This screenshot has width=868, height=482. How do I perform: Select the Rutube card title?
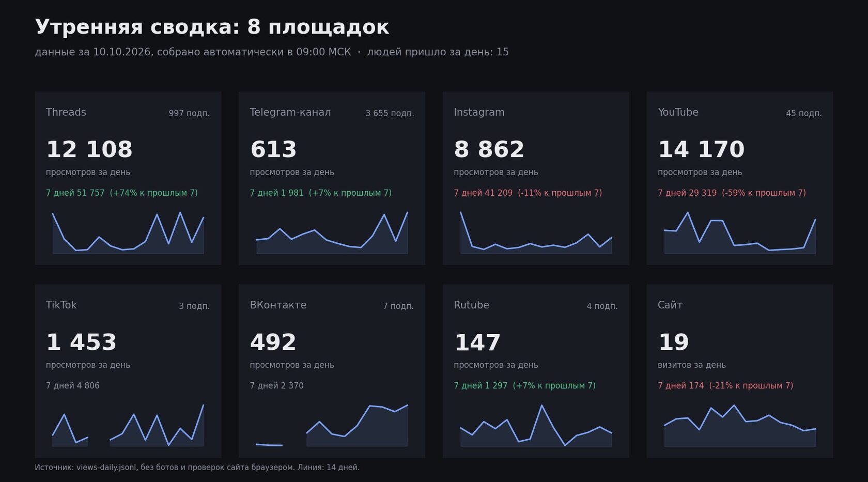pyautogui.click(x=471, y=305)
